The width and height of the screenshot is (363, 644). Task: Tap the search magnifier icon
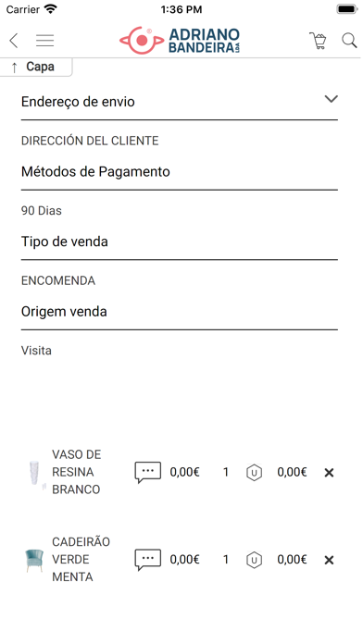pos(349,41)
